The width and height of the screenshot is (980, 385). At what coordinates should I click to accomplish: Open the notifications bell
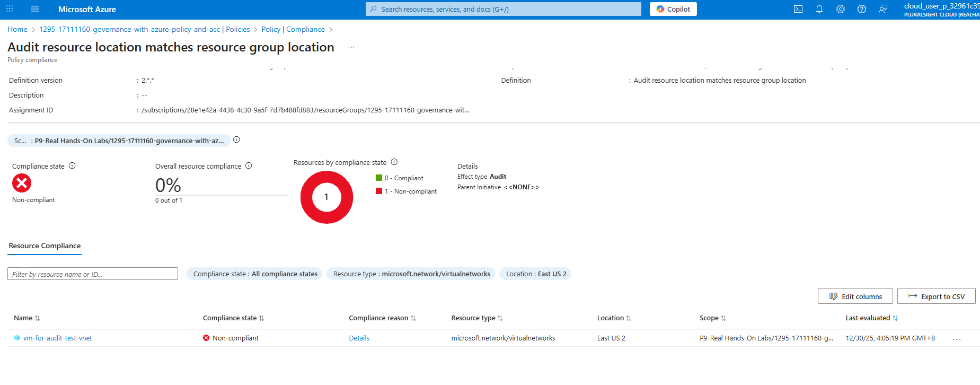819,9
